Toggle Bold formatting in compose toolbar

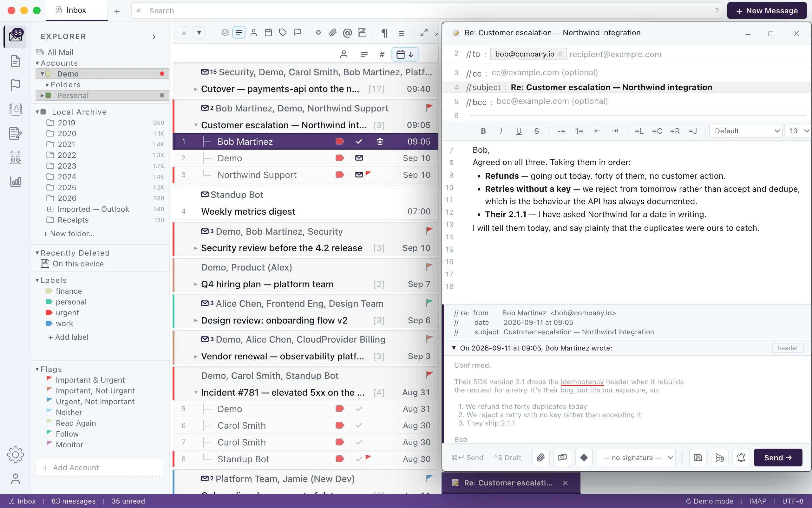click(x=483, y=131)
